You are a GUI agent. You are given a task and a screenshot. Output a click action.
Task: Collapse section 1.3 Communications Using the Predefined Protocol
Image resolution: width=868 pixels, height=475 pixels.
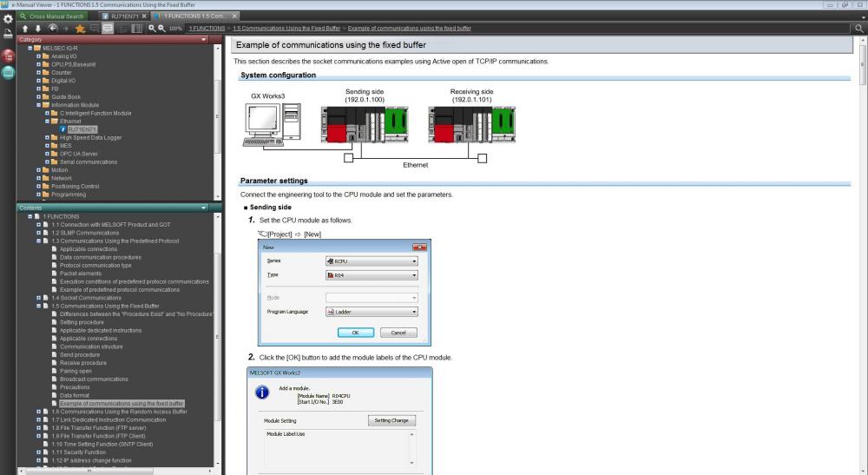pyautogui.click(x=39, y=241)
